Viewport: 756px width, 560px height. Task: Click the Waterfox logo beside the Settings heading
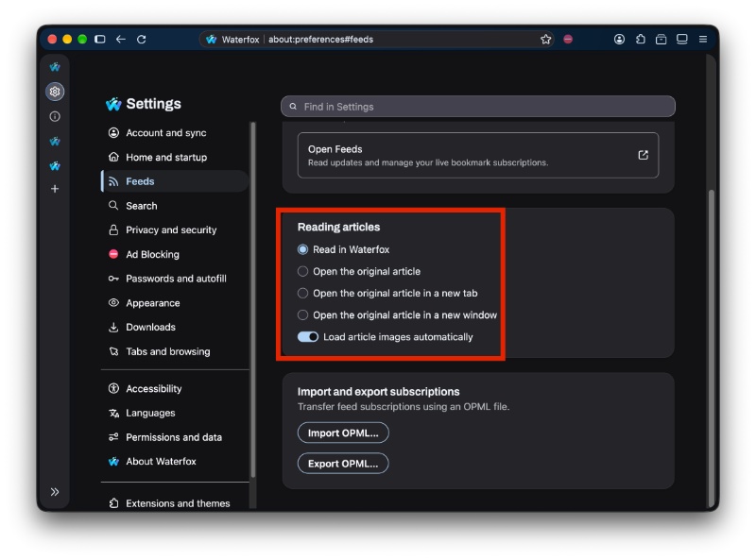click(113, 104)
